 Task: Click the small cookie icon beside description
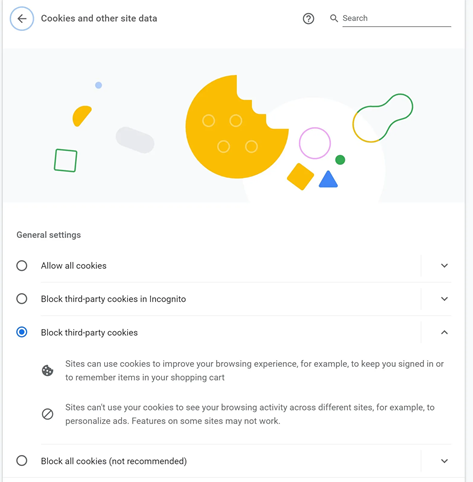pyautogui.click(x=47, y=371)
